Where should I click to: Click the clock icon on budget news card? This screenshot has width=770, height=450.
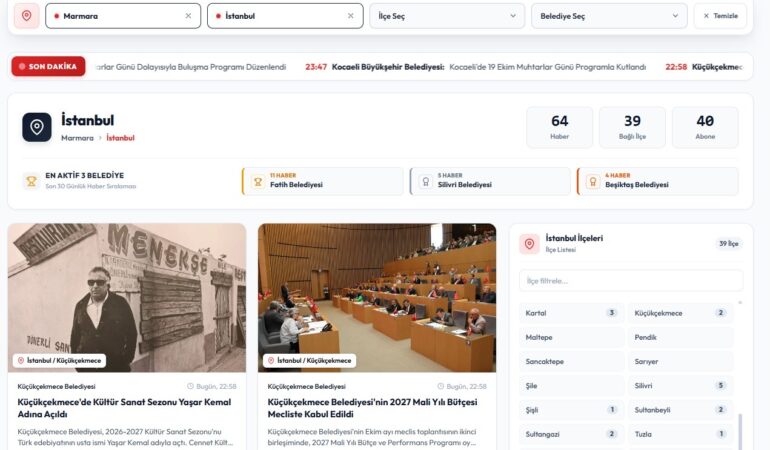440,387
